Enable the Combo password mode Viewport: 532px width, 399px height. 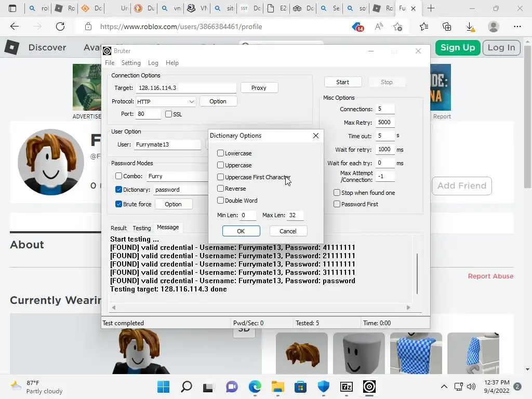click(x=118, y=176)
